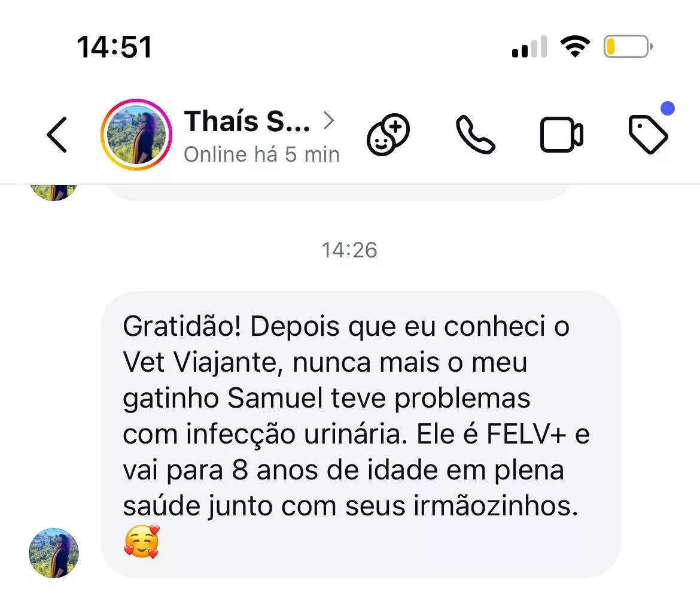Tap the cellular signal bars icon
This screenshot has height=589, width=700.
[x=529, y=47]
